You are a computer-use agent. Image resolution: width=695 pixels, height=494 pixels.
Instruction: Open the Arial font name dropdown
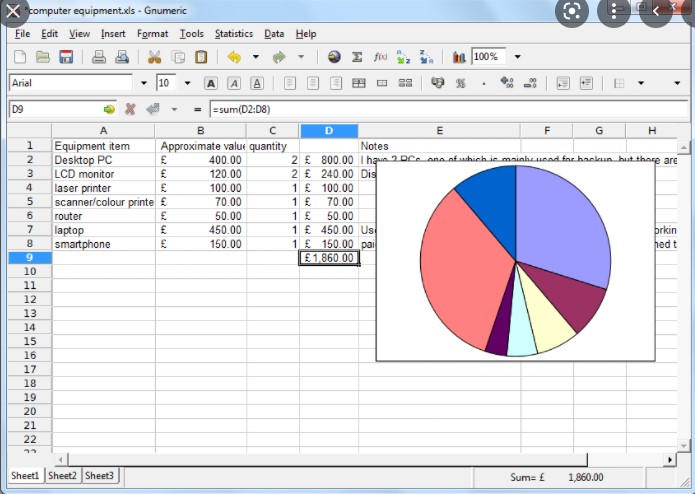(x=144, y=83)
